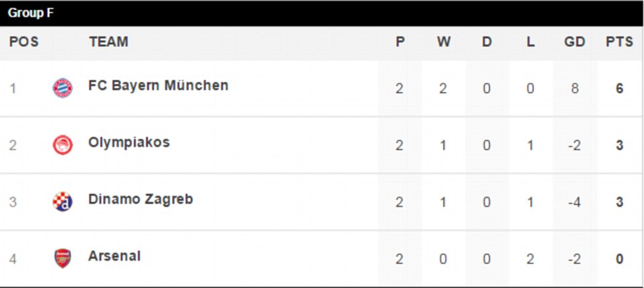Click the Olympiakos club crest

tap(62, 145)
